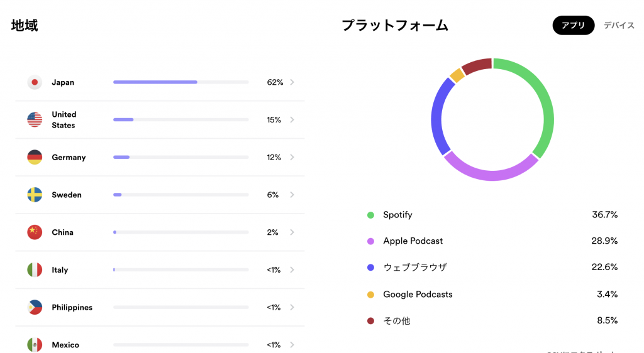The image size is (644, 353).
Task: Click the Mexico flag icon
Action: coord(35,345)
